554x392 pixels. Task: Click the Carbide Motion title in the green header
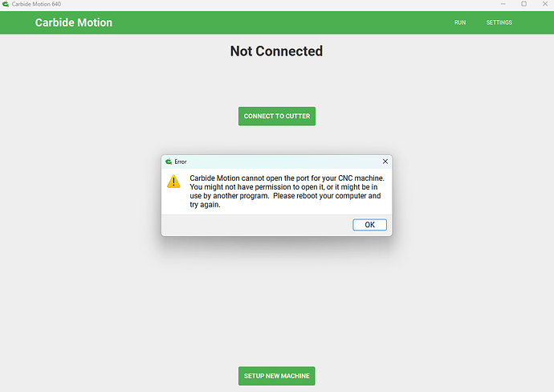(x=74, y=22)
